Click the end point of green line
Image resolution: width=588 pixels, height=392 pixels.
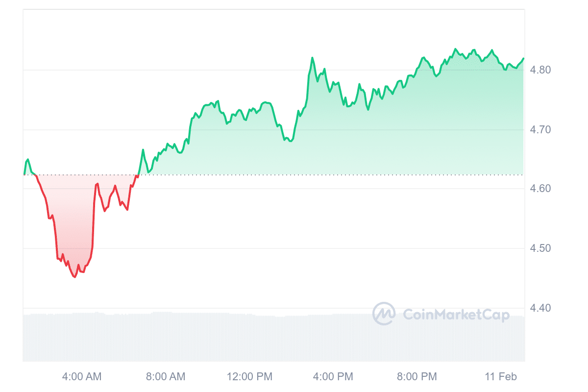click(523, 58)
